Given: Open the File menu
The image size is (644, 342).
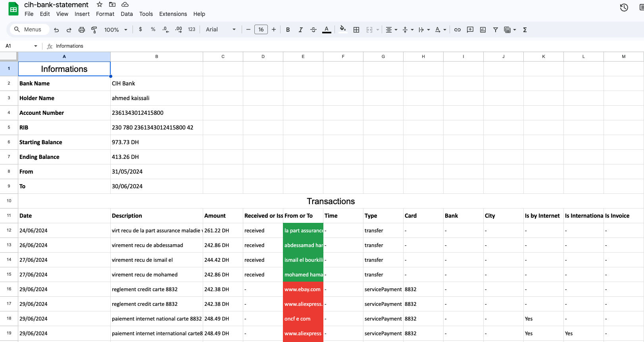Looking at the screenshot, I should tap(29, 14).
